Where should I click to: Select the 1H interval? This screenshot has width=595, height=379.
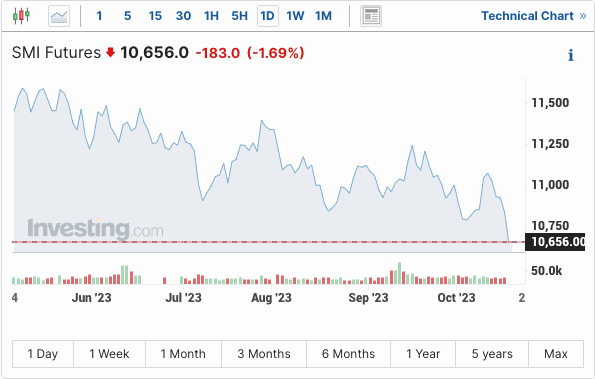pos(211,16)
